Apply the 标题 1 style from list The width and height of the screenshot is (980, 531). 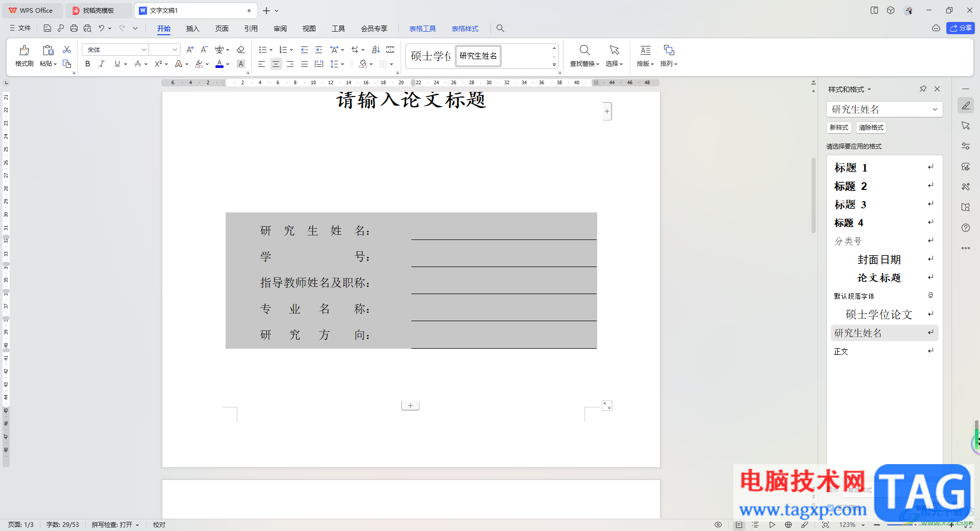(x=885, y=167)
